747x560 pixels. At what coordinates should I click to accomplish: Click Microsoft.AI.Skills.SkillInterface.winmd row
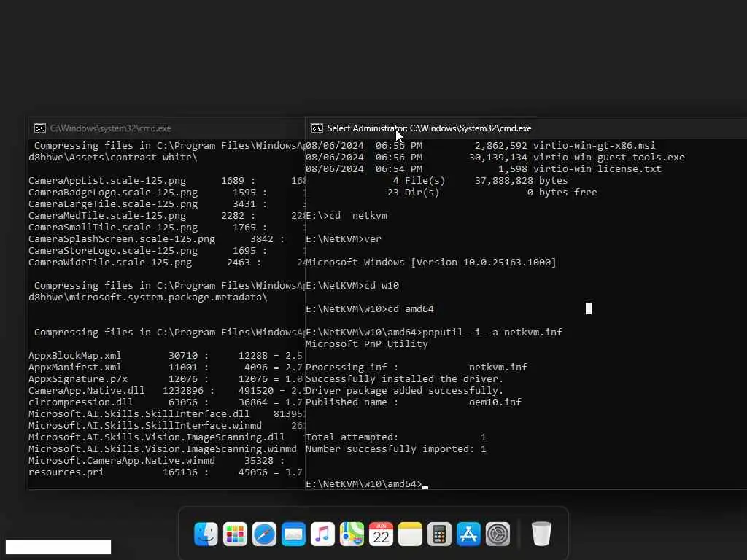tap(166, 426)
